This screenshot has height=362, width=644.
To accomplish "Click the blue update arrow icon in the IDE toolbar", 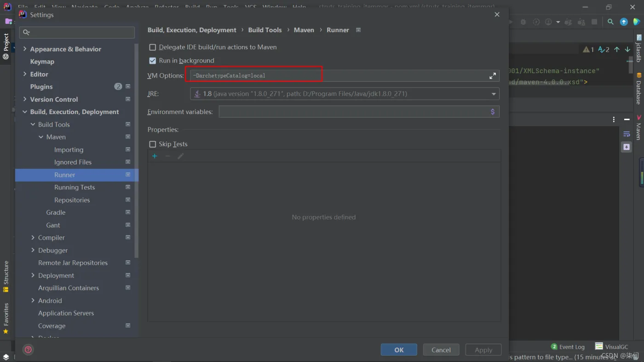I will 624,22.
